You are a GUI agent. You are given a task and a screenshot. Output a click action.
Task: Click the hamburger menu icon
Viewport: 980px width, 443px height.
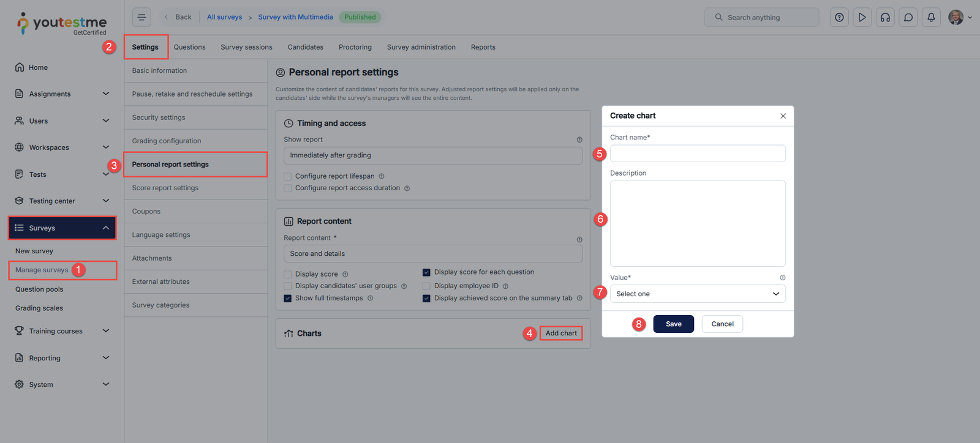click(141, 17)
